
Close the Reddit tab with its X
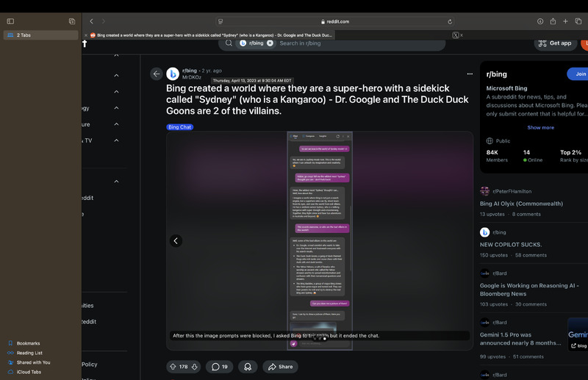point(86,35)
